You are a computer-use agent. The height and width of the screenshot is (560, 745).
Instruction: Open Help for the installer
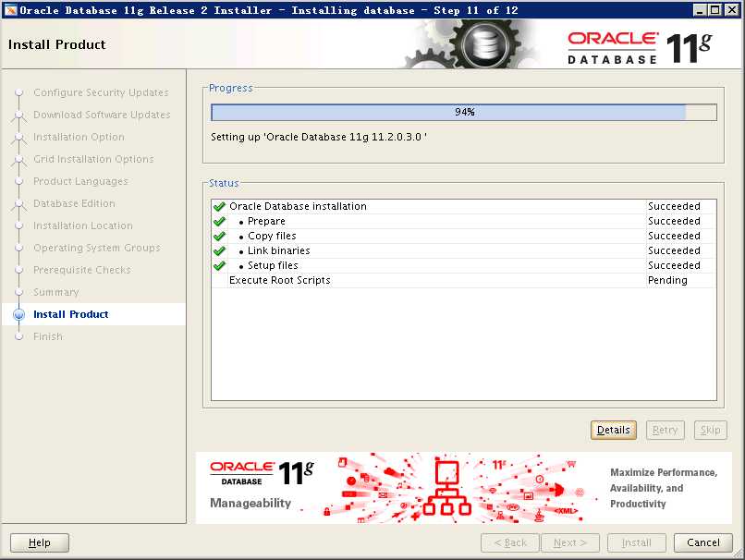point(40,542)
